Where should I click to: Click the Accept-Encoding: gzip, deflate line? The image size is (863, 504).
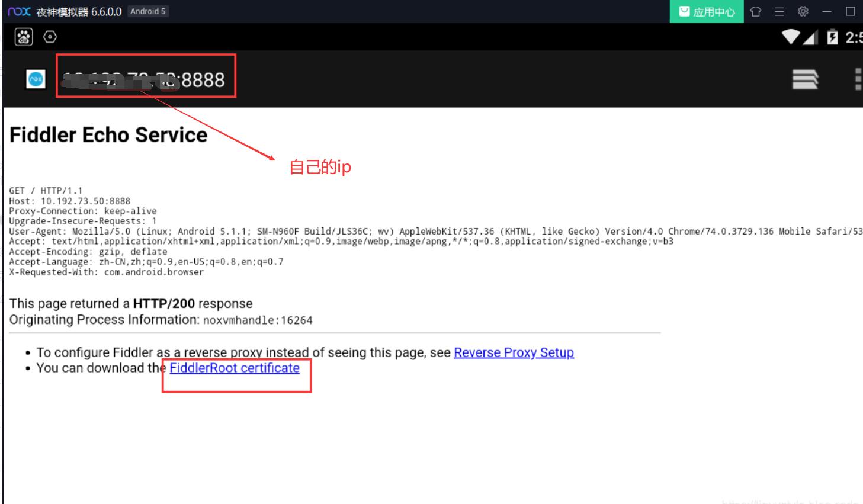(88, 252)
